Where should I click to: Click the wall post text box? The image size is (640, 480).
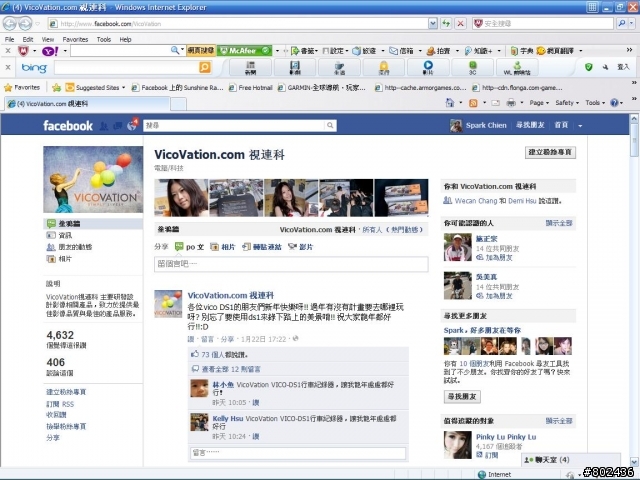pos(291,264)
